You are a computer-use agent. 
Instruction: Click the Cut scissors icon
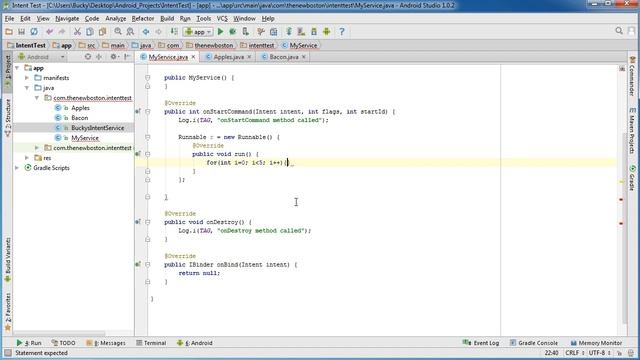pos(77,32)
